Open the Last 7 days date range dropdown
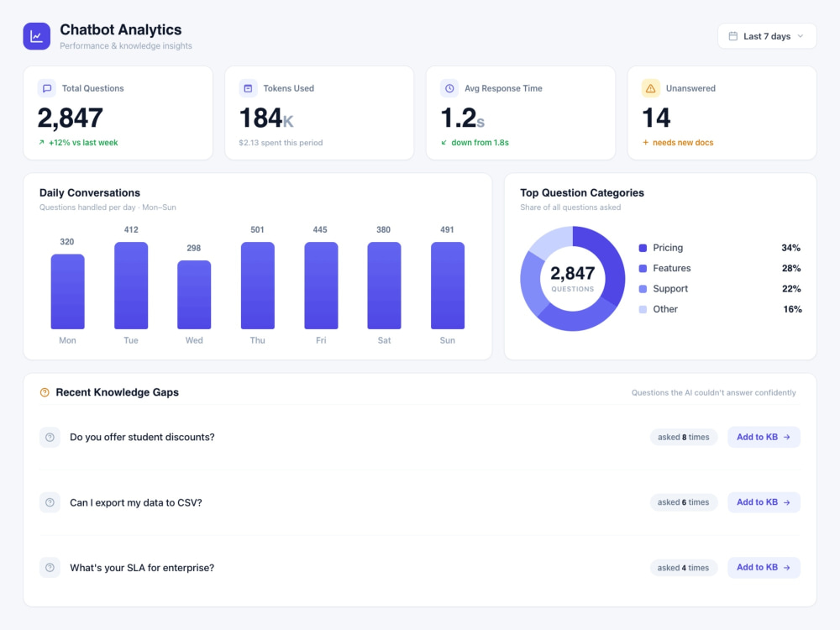 click(767, 36)
